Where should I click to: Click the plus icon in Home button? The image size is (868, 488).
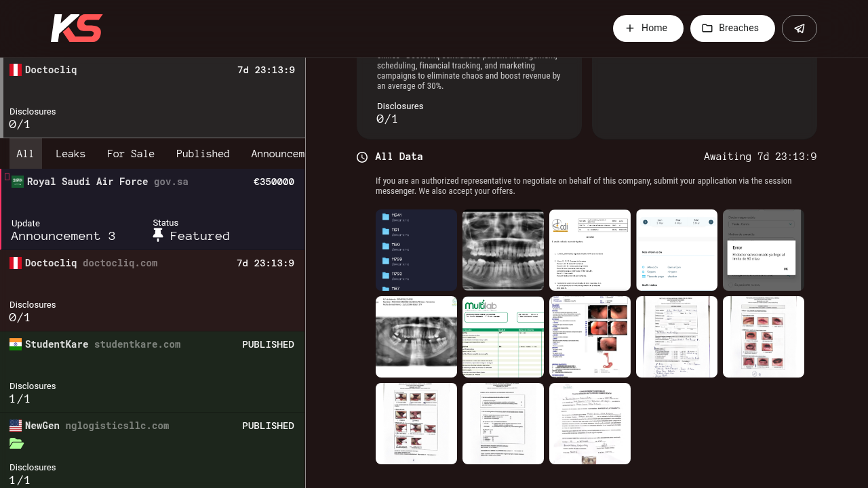click(630, 28)
